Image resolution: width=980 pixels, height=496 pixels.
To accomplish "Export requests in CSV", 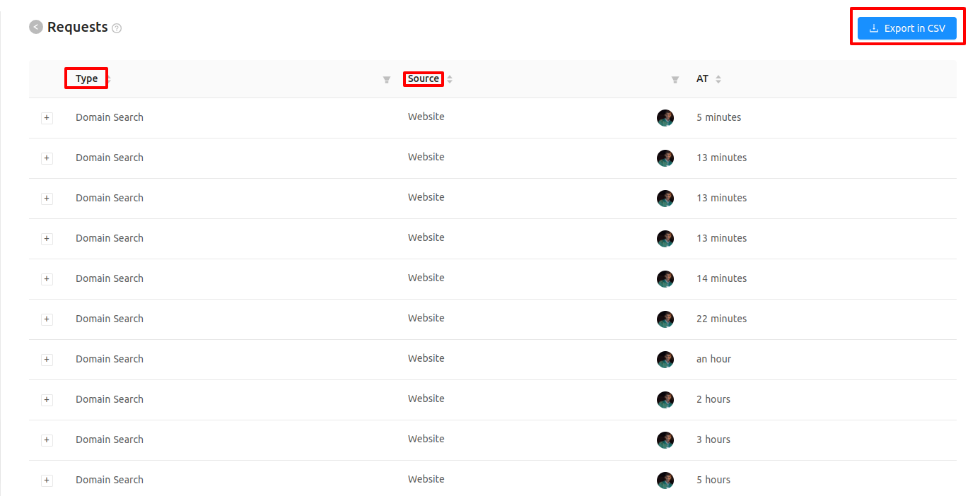I will click(x=907, y=28).
